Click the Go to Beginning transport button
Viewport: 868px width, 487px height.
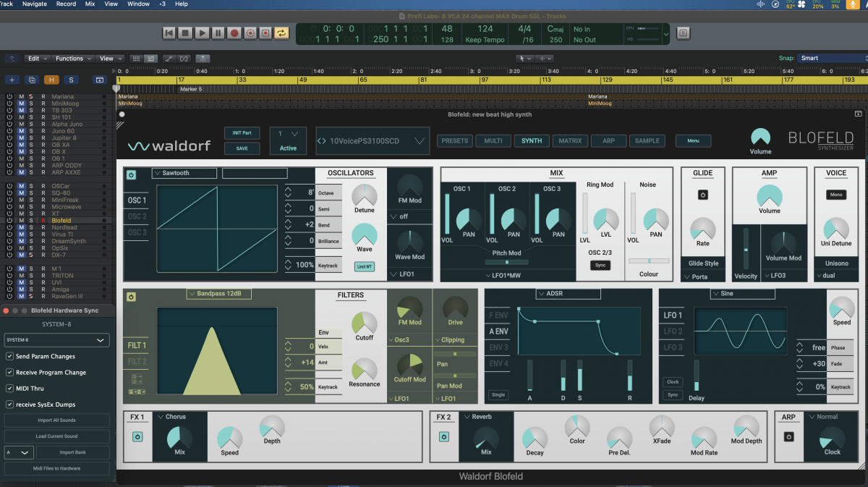click(169, 33)
